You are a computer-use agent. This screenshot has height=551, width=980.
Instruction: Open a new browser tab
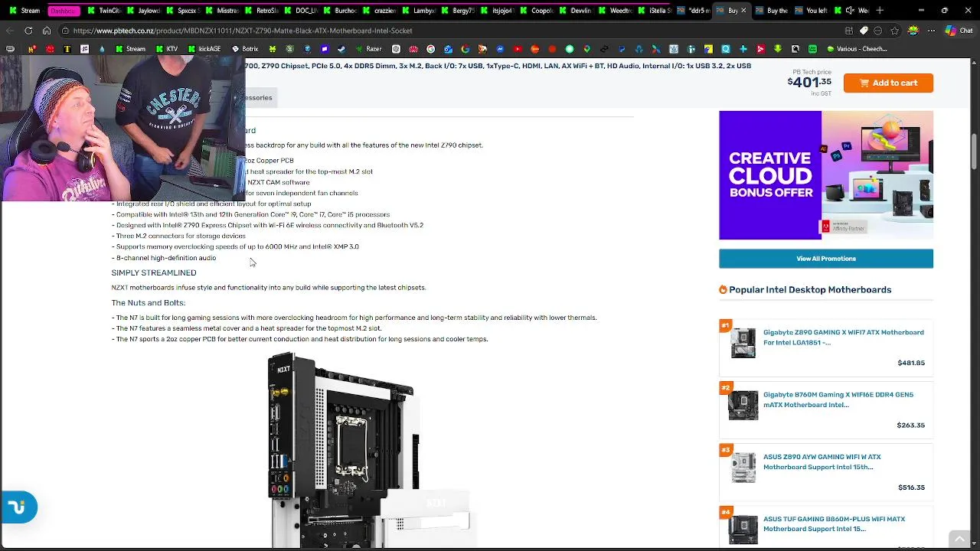pos(880,11)
